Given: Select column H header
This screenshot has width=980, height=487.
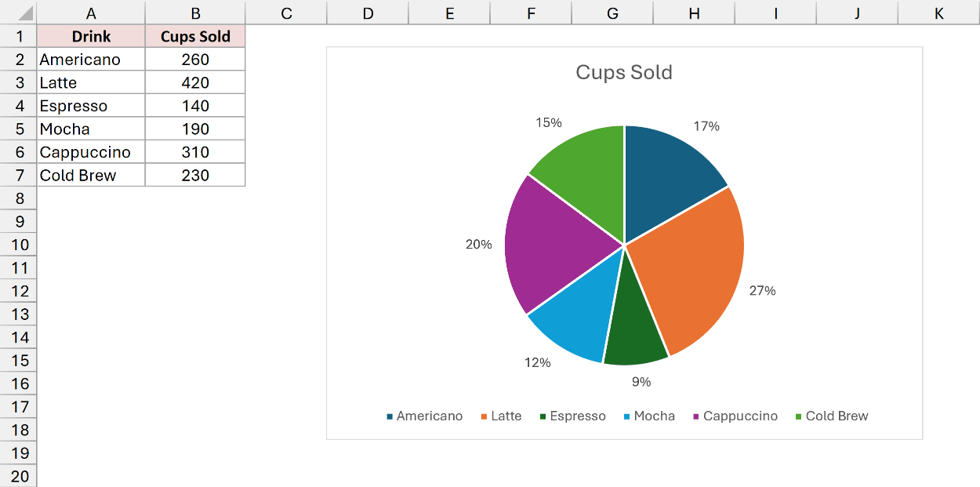Looking at the screenshot, I should tap(694, 13).
